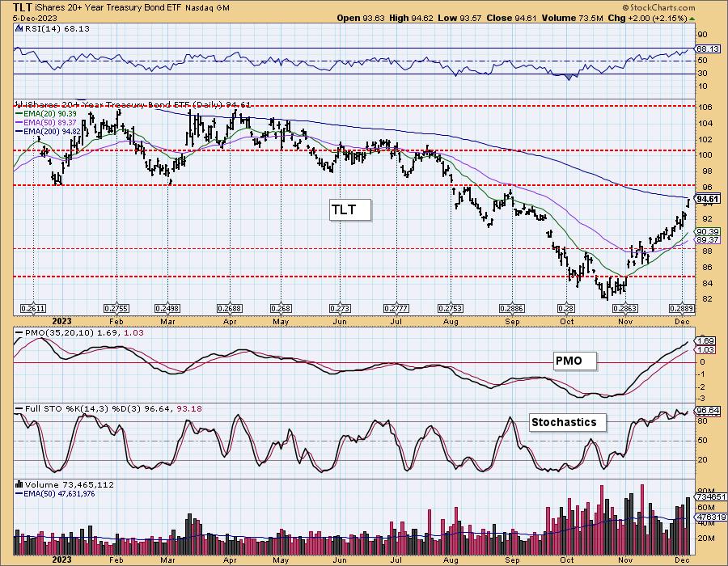Viewport: 728px width, 566px height.
Task: Click the RSI(14) 68.13 legend label
Action: coord(57,29)
